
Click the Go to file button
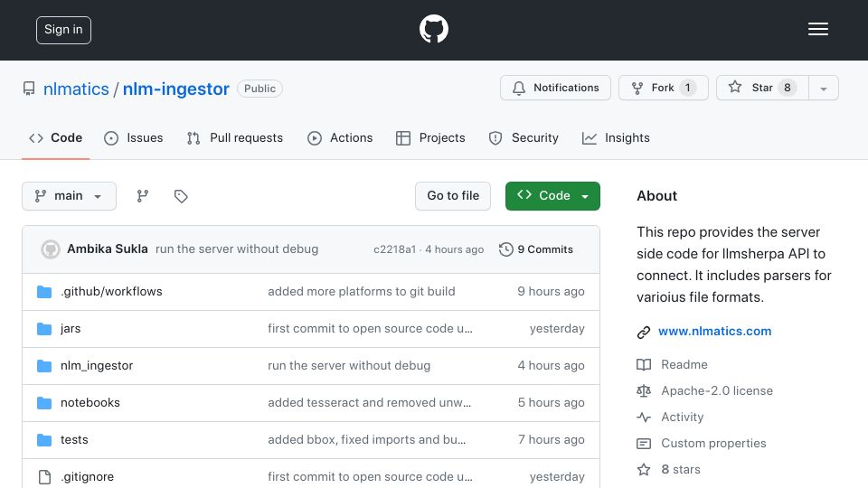(x=453, y=196)
